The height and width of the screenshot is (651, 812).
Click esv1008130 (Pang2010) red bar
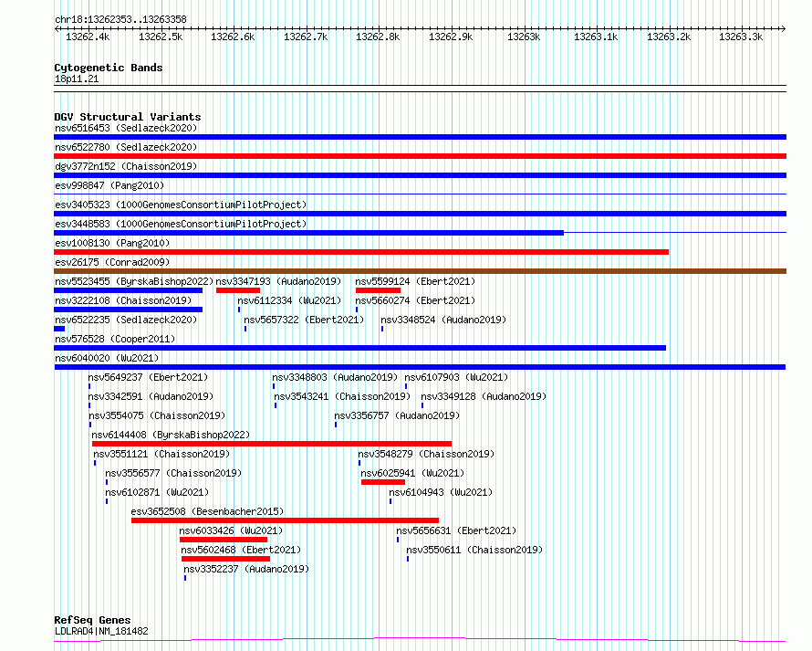click(x=361, y=252)
